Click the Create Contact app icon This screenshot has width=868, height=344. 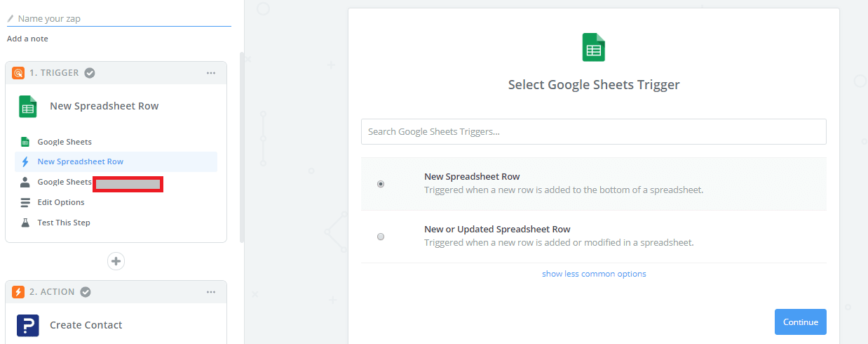(x=28, y=325)
